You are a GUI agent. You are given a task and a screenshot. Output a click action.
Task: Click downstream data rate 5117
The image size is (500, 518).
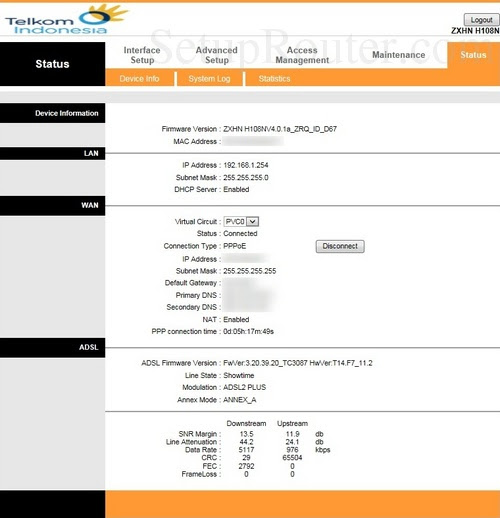(x=246, y=450)
